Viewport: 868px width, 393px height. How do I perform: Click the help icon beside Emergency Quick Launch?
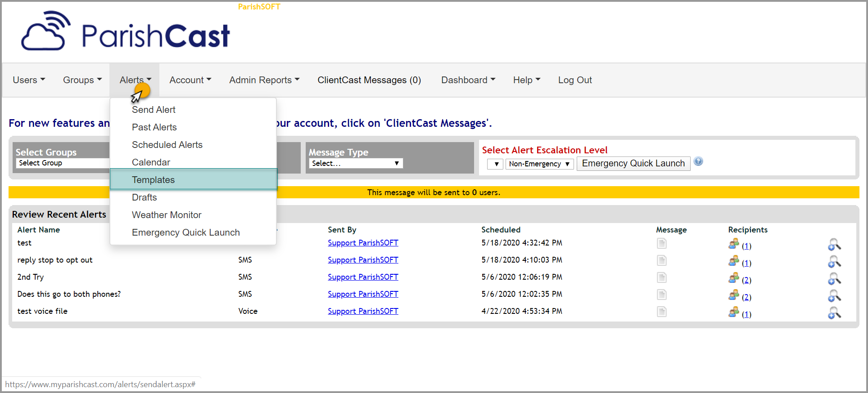coord(698,161)
